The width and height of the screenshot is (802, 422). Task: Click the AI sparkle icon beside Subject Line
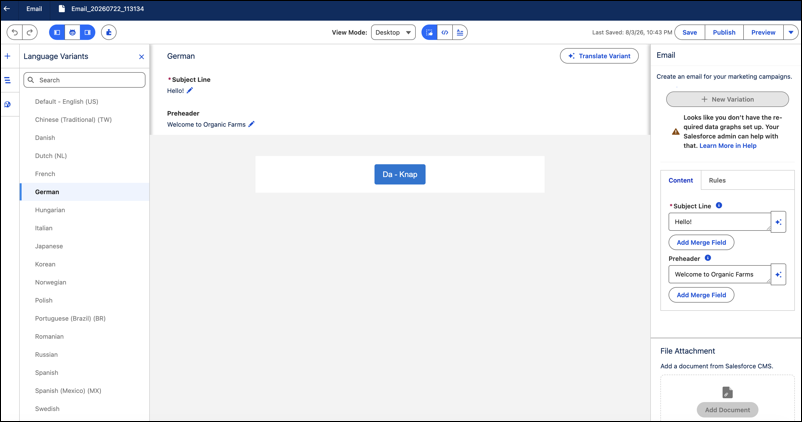coord(778,222)
